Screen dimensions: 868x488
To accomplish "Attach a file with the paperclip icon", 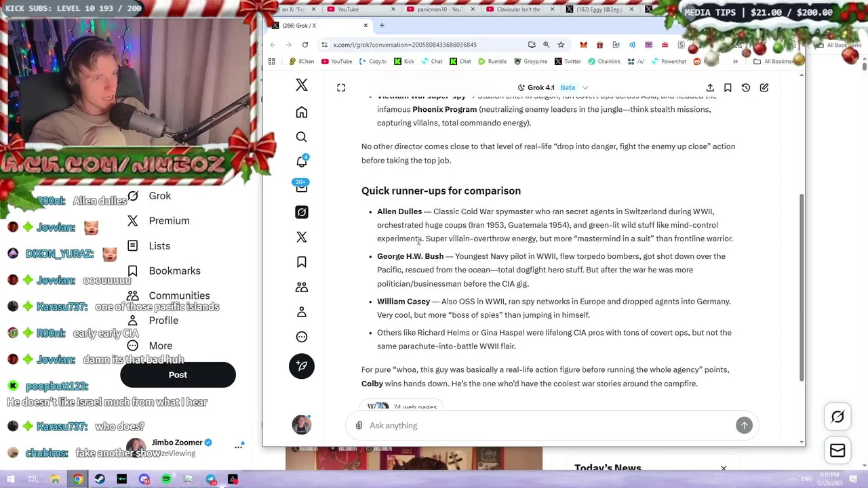I will tap(359, 426).
